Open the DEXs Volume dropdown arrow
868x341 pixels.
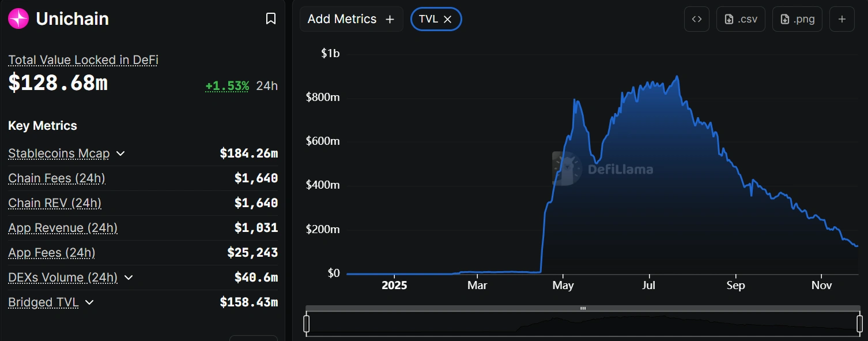tap(128, 278)
